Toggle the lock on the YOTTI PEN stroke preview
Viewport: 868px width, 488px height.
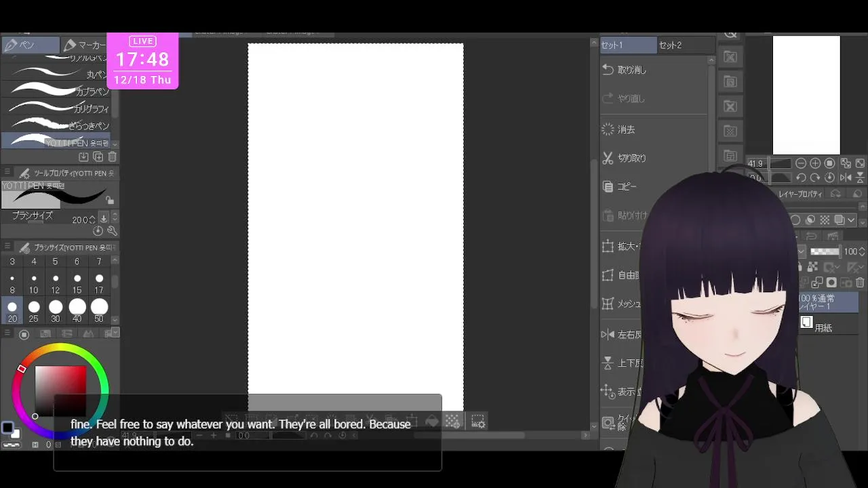pyautogui.click(x=110, y=201)
